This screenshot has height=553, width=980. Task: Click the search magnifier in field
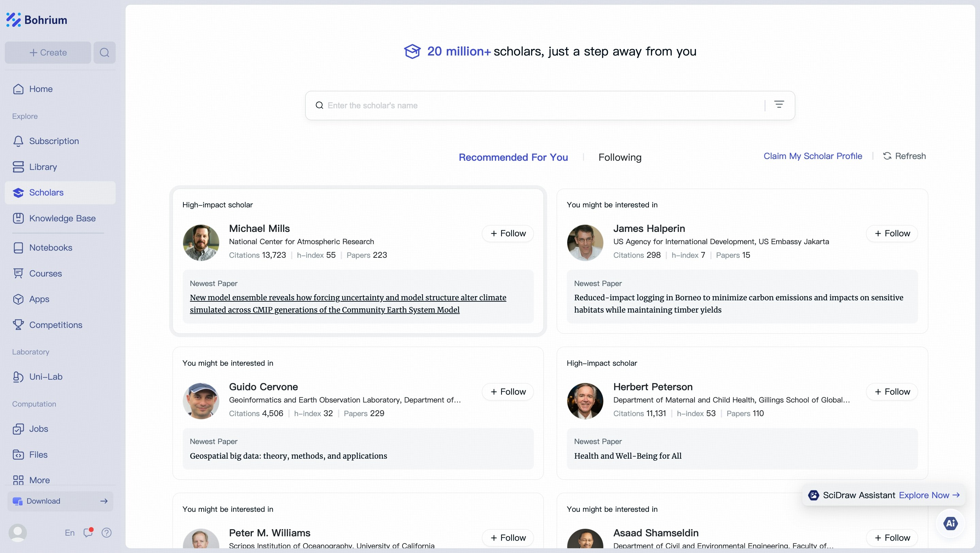click(x=320, y=106)
